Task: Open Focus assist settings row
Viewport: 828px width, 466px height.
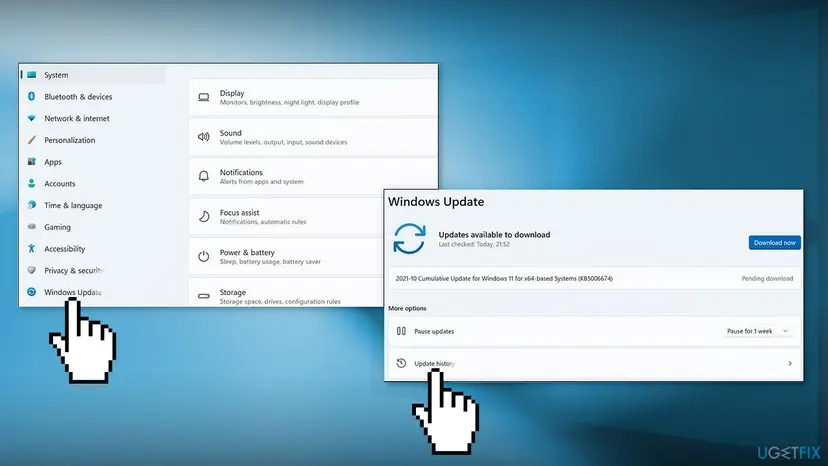Action: coord(287,217)
